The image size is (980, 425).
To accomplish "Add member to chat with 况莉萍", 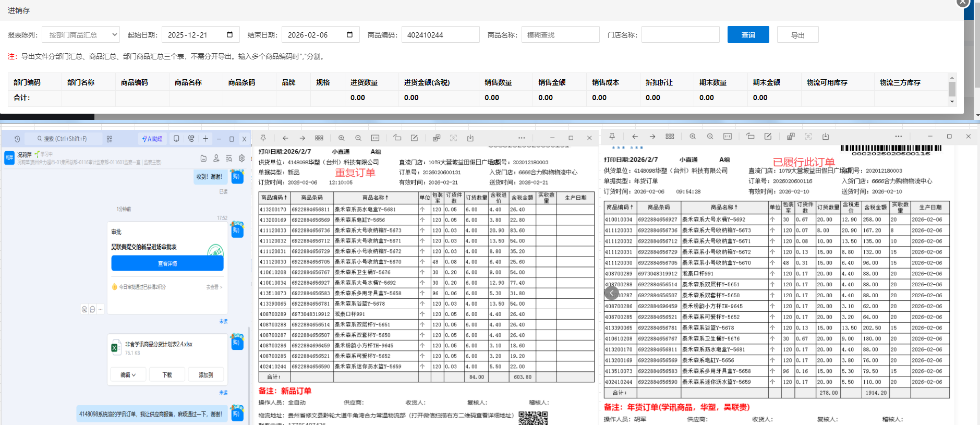I will (216, 159).
